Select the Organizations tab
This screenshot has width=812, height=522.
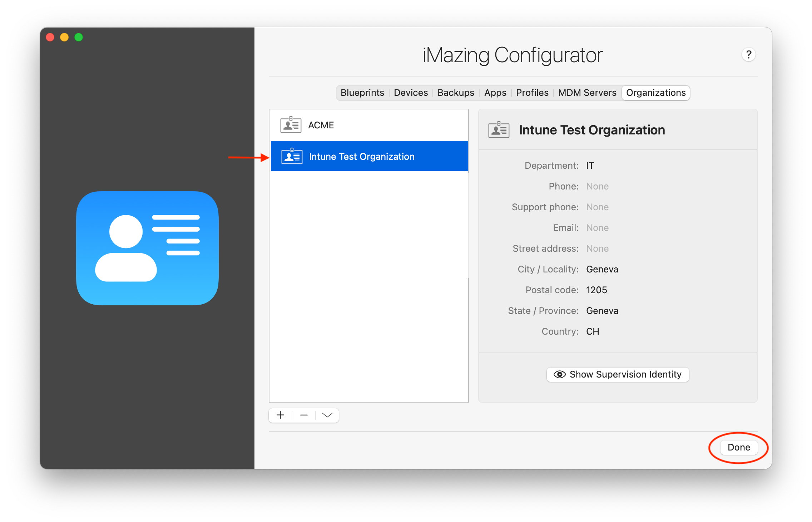[655, 93]
